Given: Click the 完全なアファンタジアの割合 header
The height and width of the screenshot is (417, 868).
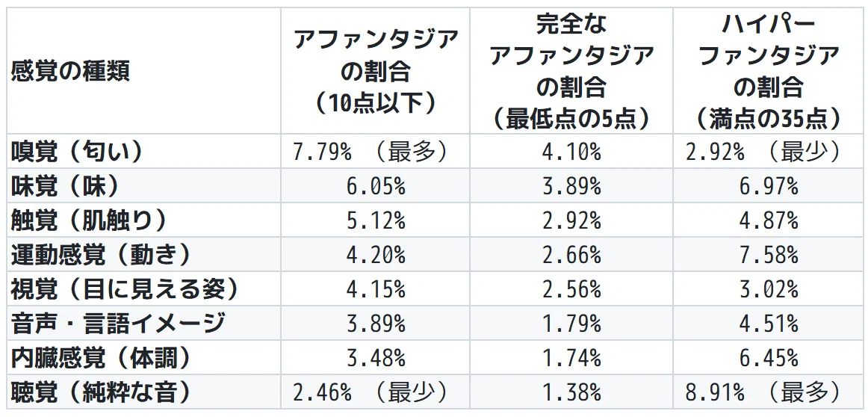Looking at the screenshot, I should point(571,71).
